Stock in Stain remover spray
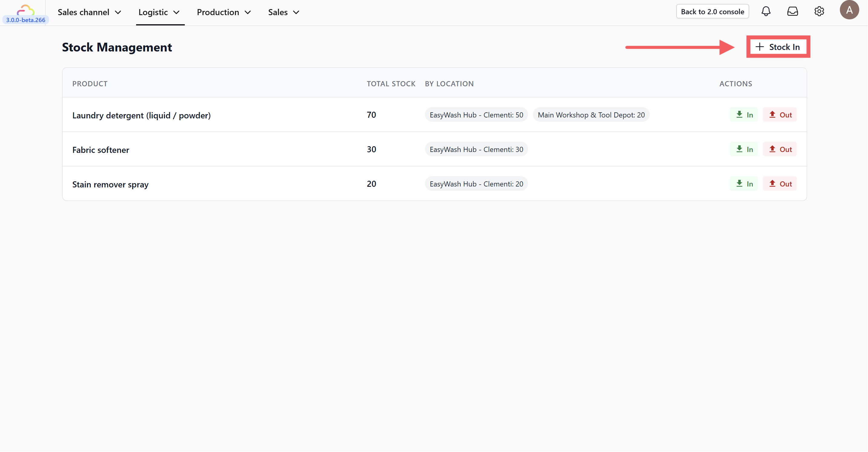 (744, 184)
